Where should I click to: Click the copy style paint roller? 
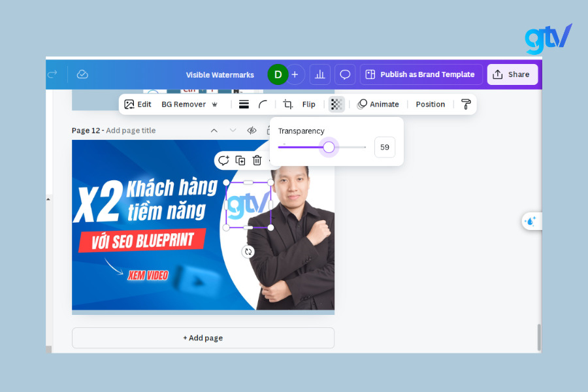466,105
